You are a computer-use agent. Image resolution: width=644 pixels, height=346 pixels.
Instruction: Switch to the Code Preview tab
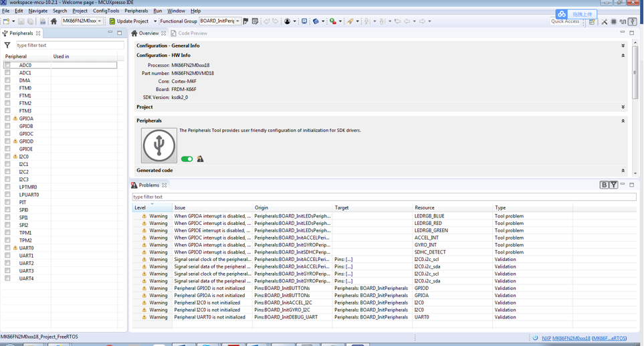[x=189, y=33]
